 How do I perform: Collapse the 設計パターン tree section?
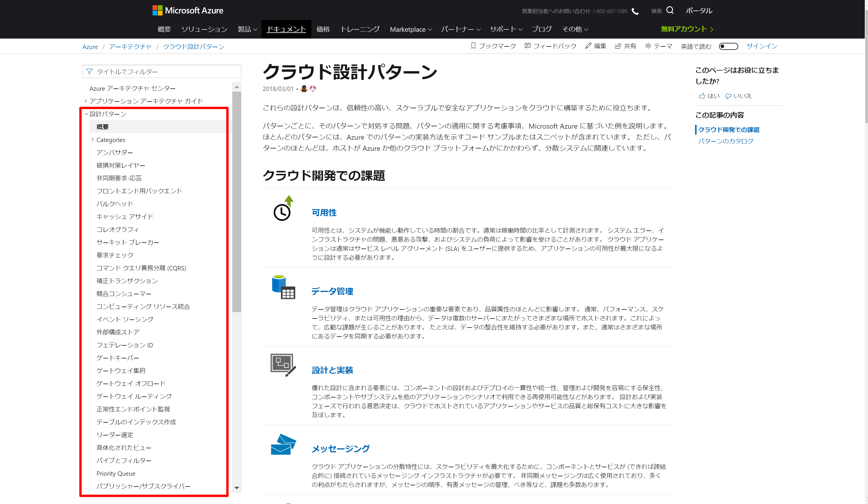pos(86,114)
